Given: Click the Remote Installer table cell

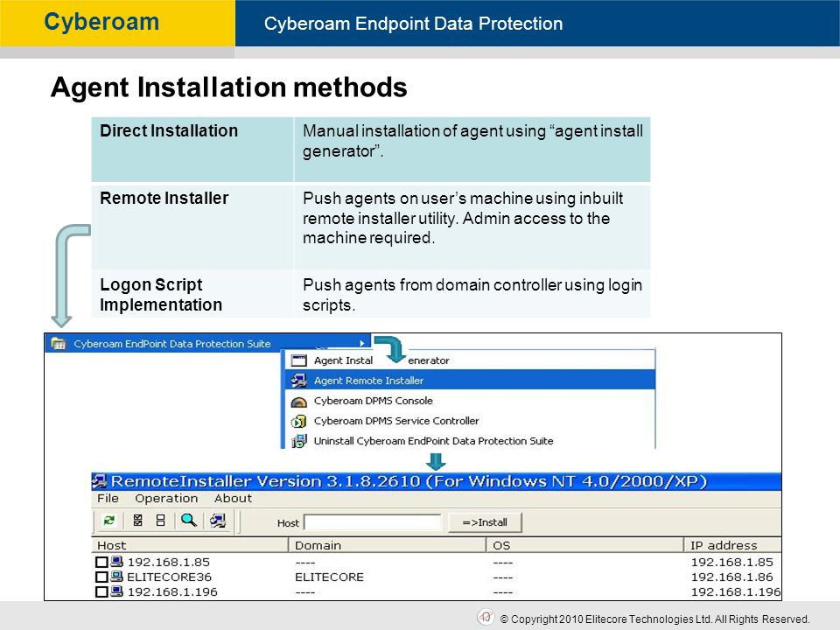Looking at the screenshot, I should point(192,227).
